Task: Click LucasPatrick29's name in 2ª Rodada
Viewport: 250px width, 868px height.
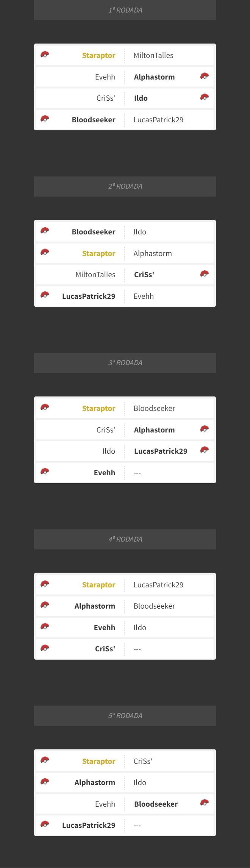Action: pyautogui.click(x=89, y=296)
